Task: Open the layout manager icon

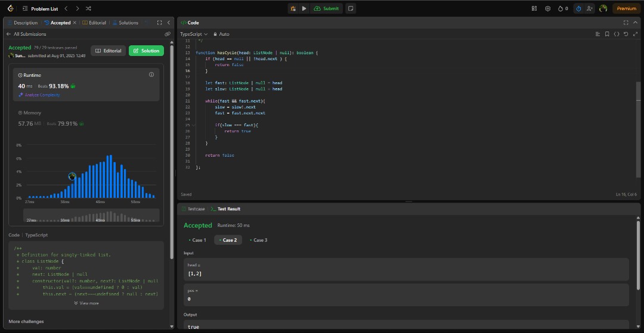Action: click(534, 8)
